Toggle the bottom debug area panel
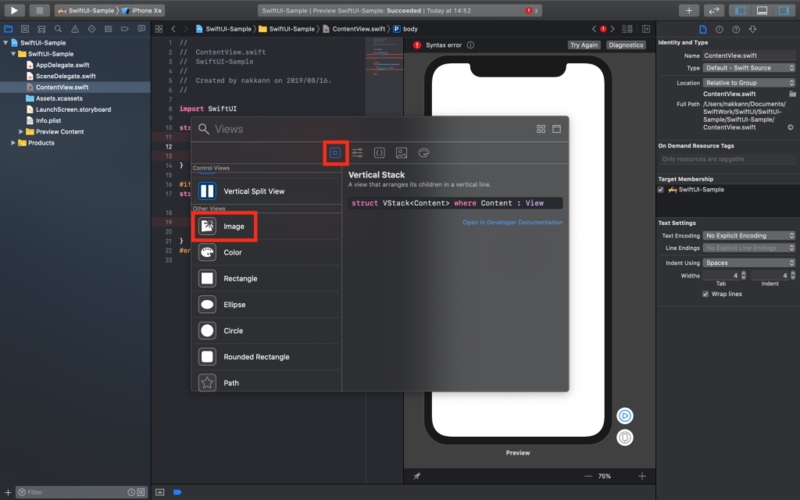The height and width of the screenshot is (500, 800). point(762,10)
